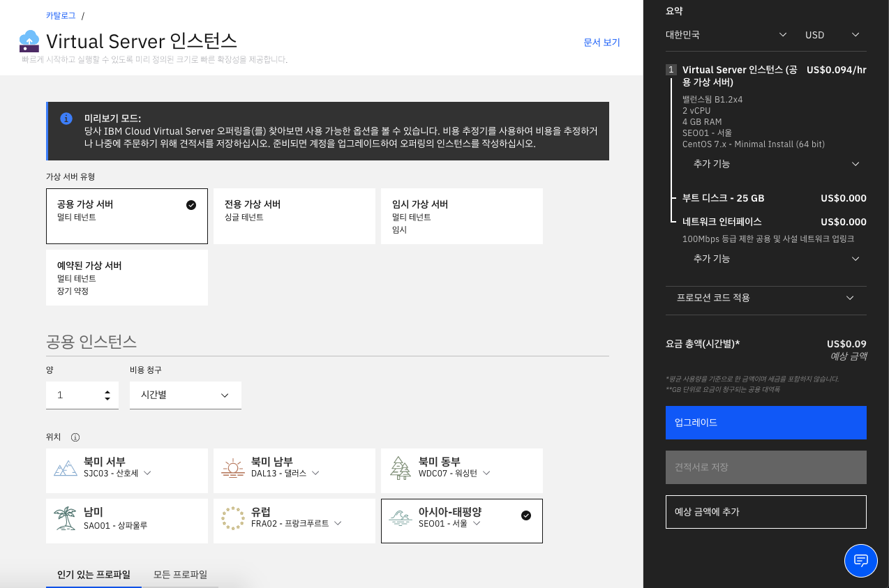Click the 업그레이드 button
This screenshot has width=889, height=588.
pos(766,423)
